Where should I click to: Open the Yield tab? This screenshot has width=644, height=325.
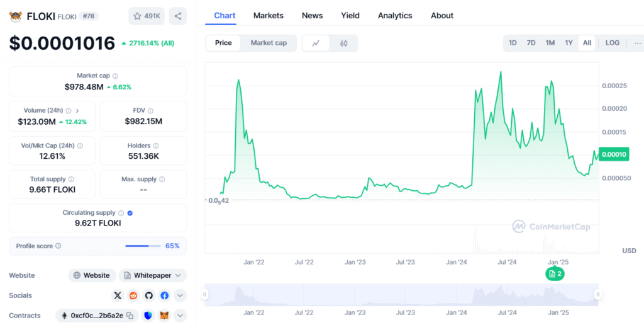(350, 16)
